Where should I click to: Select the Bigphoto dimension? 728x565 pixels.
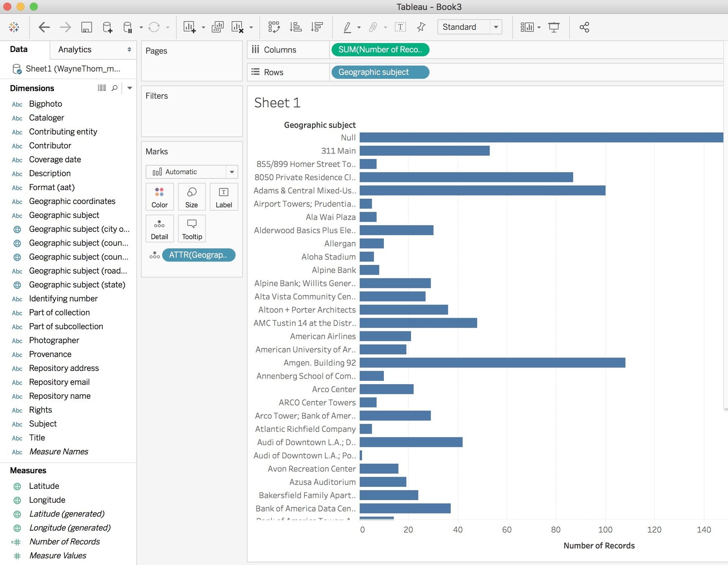(46, 104)
